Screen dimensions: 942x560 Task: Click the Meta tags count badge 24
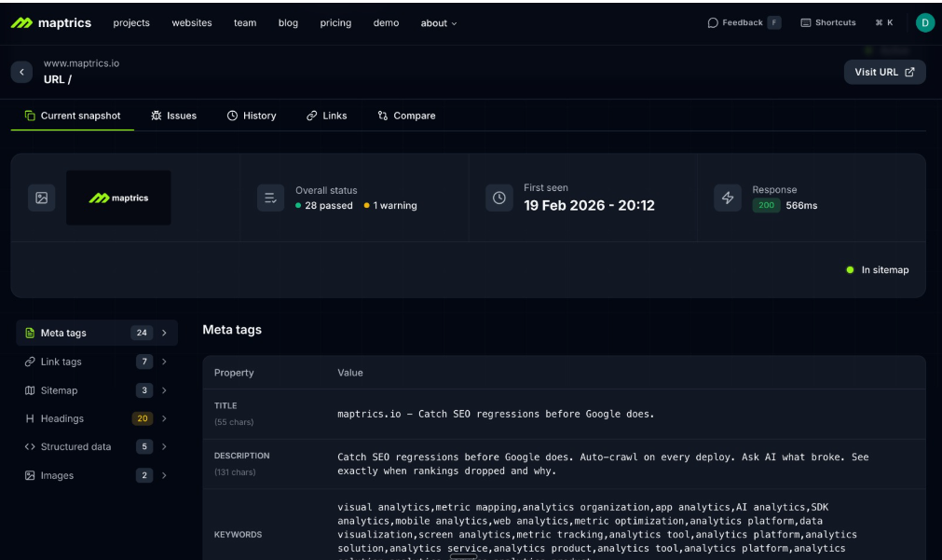coord(142,333)
